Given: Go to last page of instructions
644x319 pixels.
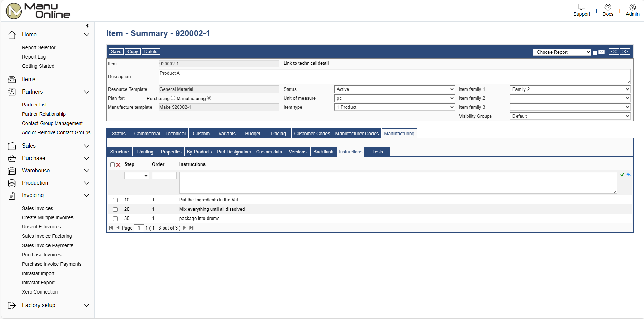Looking at the screenshot, I should [x=191, y=228].
